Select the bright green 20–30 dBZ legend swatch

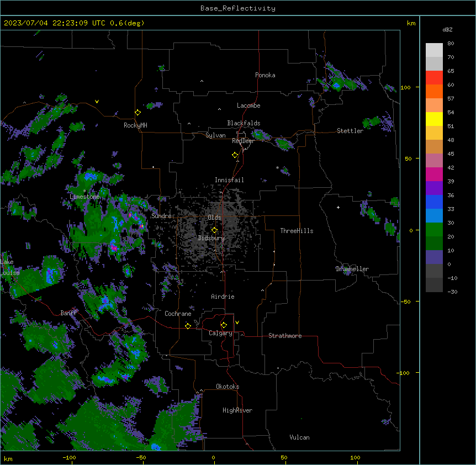pyautogui.click(x=434, y=230)
